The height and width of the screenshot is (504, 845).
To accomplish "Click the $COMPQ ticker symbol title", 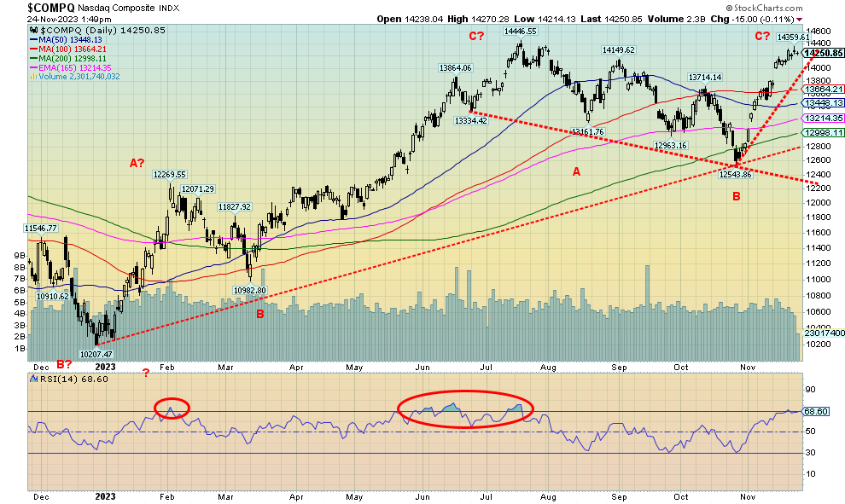I will coord(50,7).
